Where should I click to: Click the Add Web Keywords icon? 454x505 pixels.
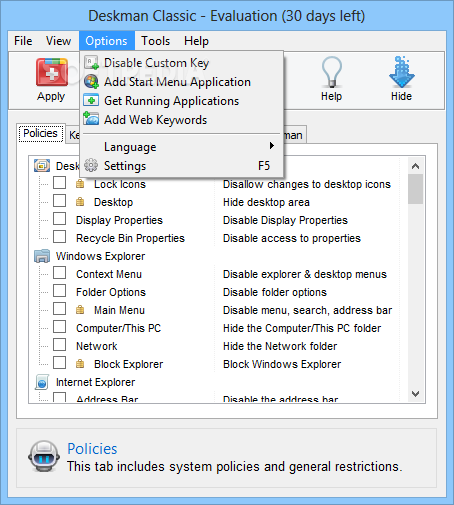(91, 119)
